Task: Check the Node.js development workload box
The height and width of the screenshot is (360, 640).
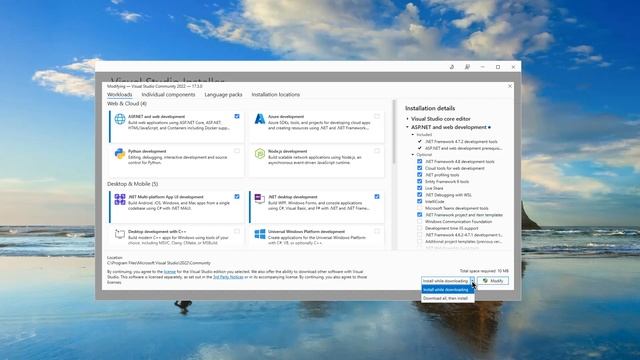Action: [377, 151]
